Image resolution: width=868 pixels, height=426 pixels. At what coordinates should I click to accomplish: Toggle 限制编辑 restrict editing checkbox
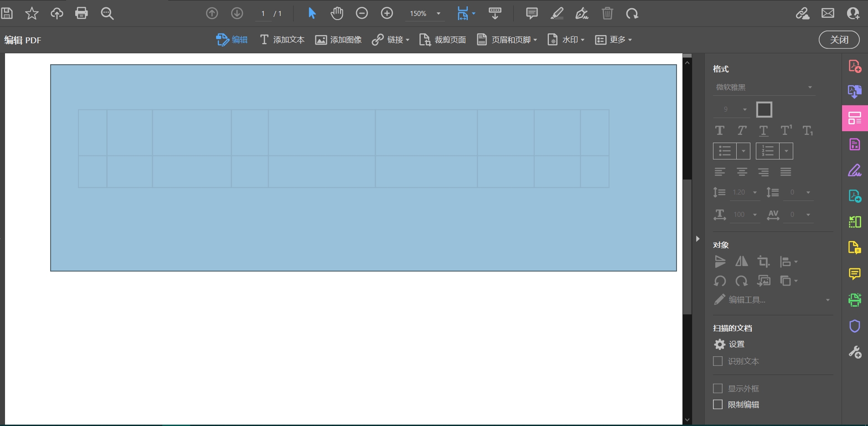718,404
